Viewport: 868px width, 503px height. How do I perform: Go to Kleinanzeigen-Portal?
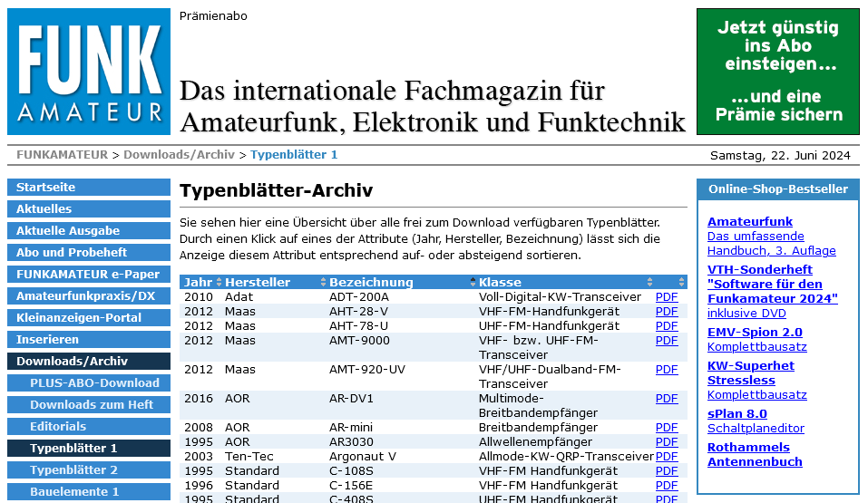click(89, 317)
